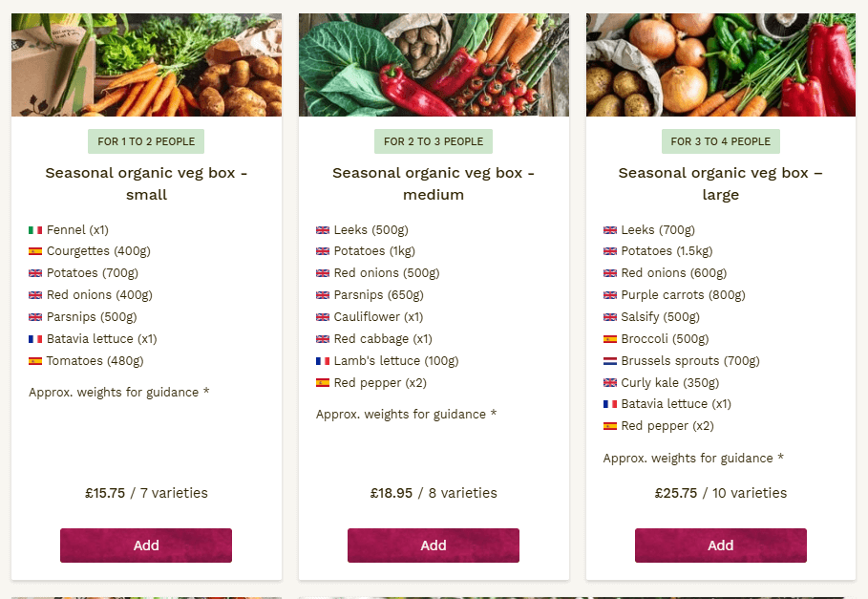Add the large veg box to basket
868x599 pixels.
pos(721,546)
